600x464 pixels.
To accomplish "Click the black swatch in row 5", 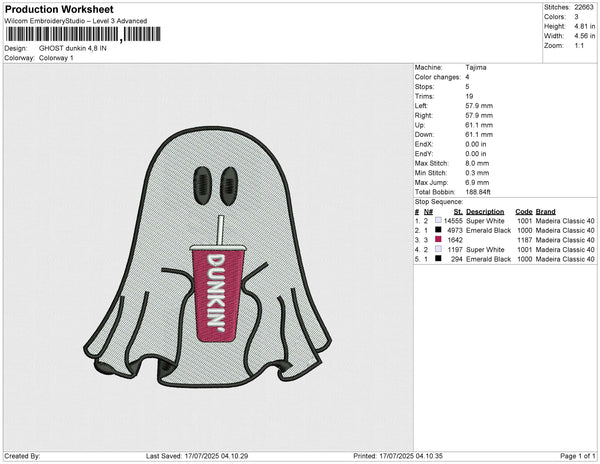I will tap(438, 259).
